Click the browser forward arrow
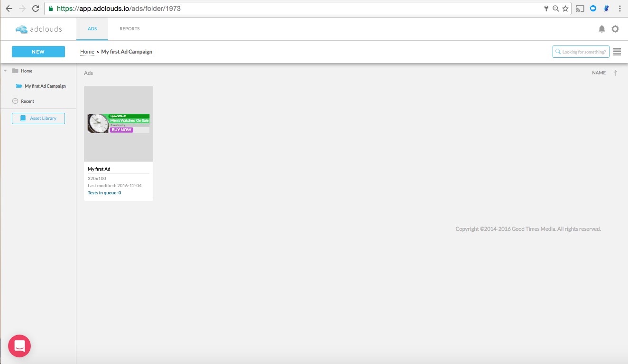This screenshot has height=364, width=628. (x=22, y=9)
